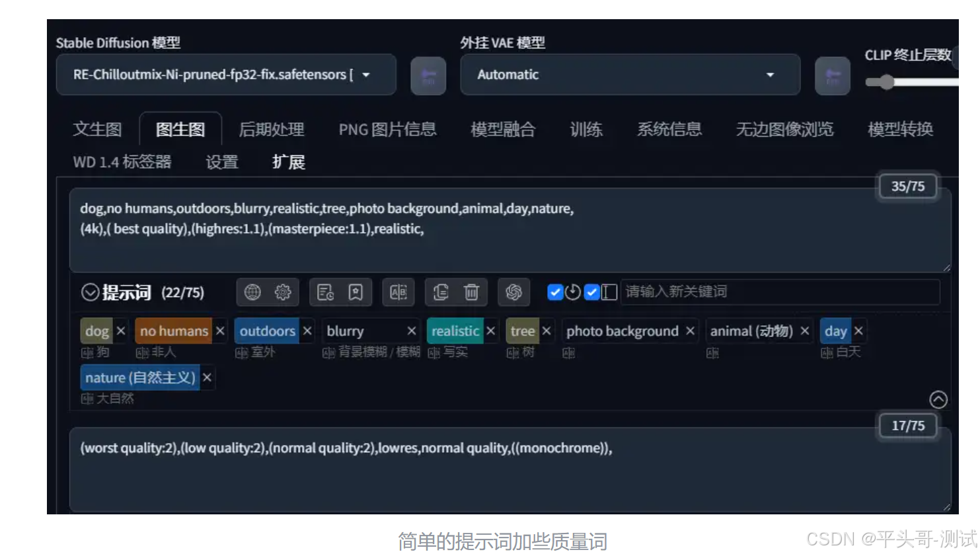Remove the animal (动物) tag
The width and height of the screenshot is (980, 556).
point(804,331)
